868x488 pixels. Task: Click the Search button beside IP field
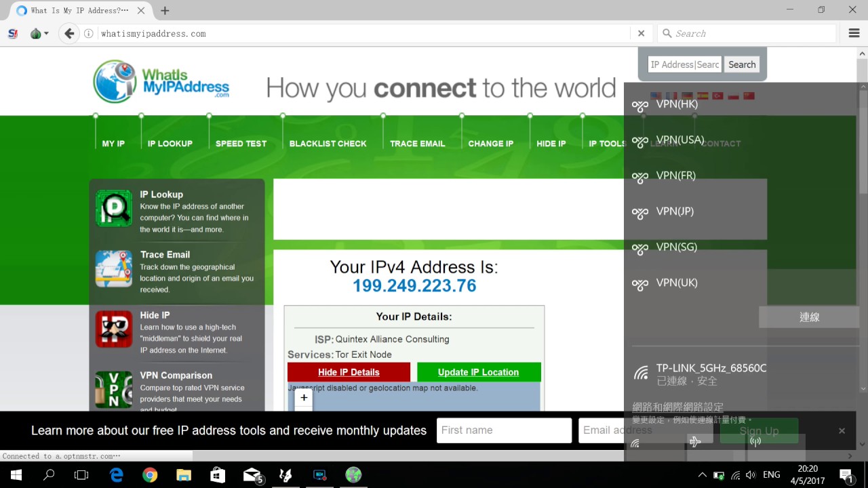tap(742, 64)
